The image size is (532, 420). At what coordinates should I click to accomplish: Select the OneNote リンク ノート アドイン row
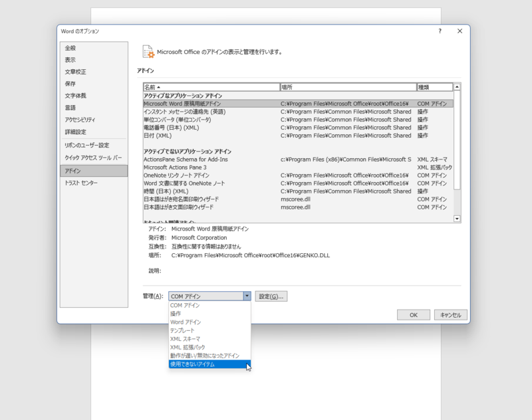pyautogui.click(x=298, y=175)
